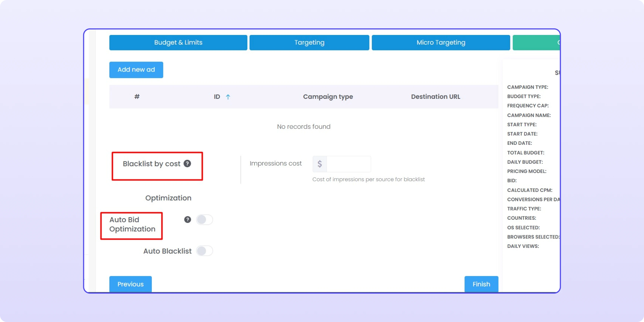Click the Campaign type column header
This screenshot has height=322, width=644.
point(328,97)
